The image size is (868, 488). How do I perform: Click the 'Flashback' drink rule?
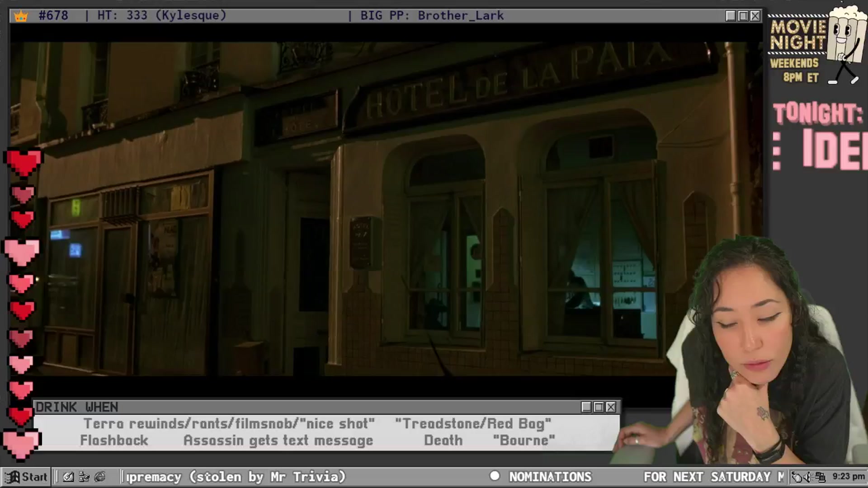[114, 441]
